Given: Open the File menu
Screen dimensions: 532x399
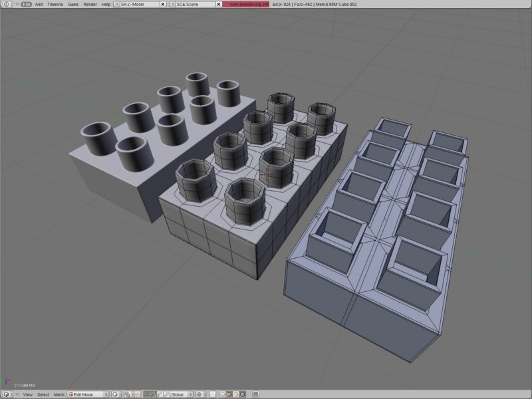Looking at the screenshot, I should pyautogui.click(x=26, y=4).
